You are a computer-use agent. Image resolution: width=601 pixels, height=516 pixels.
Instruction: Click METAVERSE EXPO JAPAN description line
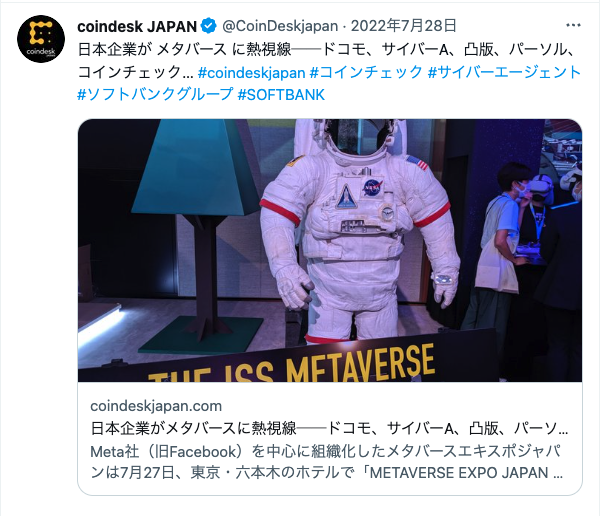point(327,473)
